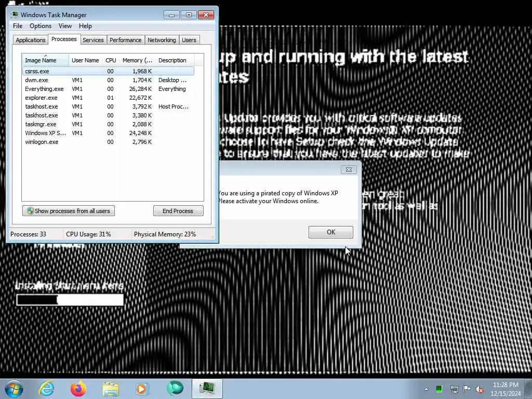Select the taskhost.exe row with 3,792 K
The image size is (532, 399).
108,107
